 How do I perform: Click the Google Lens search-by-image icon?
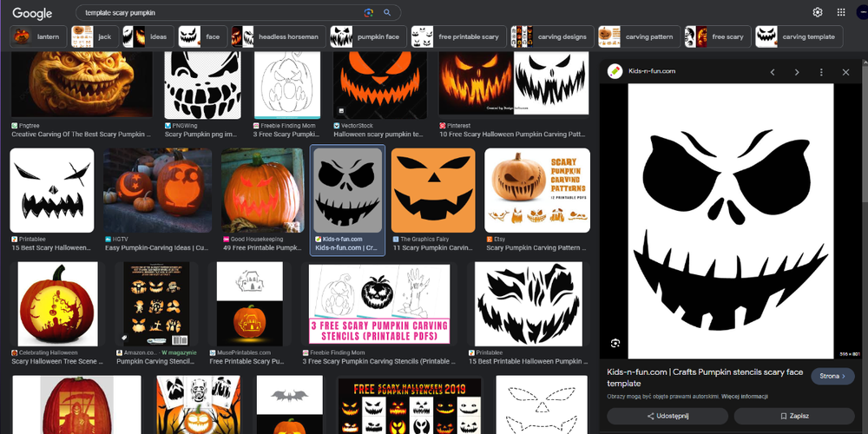(x=369, y=13)
